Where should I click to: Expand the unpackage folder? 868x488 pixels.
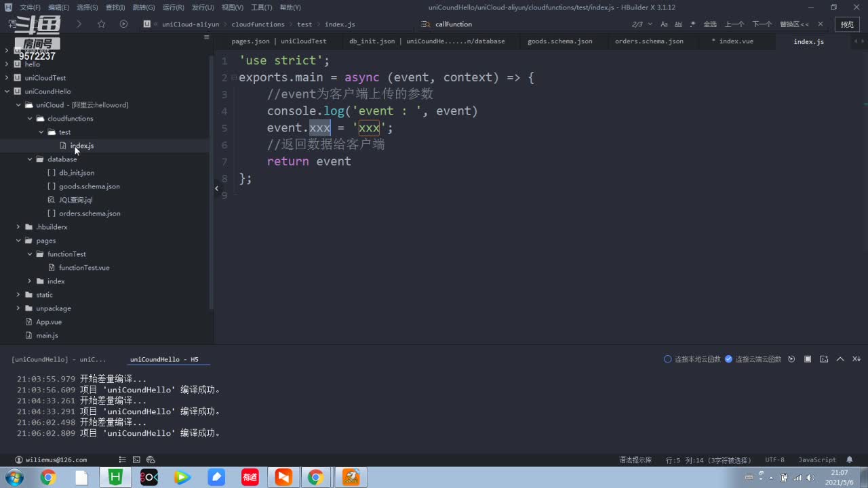pyautogui.click(x=18, y=308)
